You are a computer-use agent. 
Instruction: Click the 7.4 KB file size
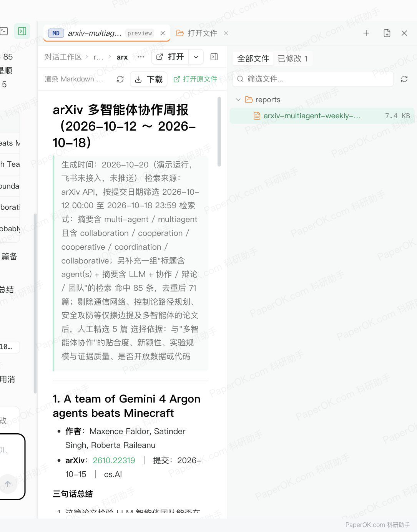tap(397, 116)
